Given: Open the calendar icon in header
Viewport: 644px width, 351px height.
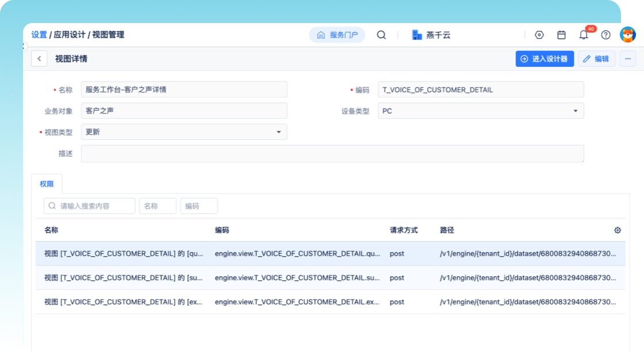Looking at the screenshot, I should click(561, 35).
